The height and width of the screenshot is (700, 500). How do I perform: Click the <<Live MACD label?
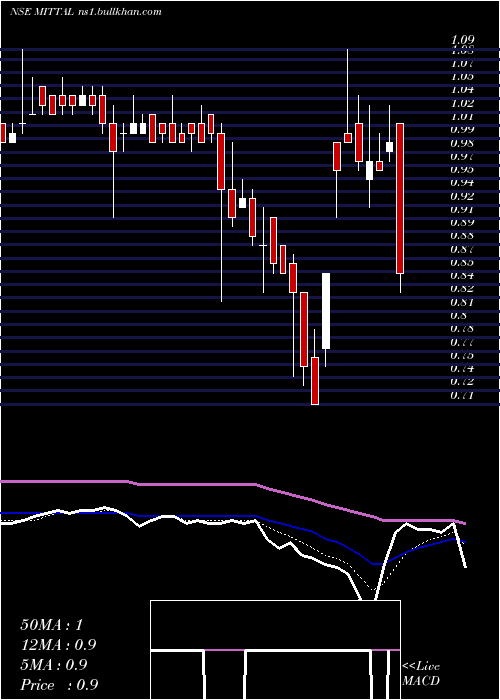pos(421,673)
